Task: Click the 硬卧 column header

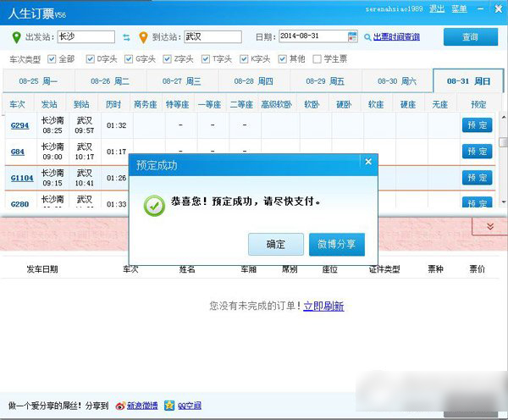Action: click(344, 104)
